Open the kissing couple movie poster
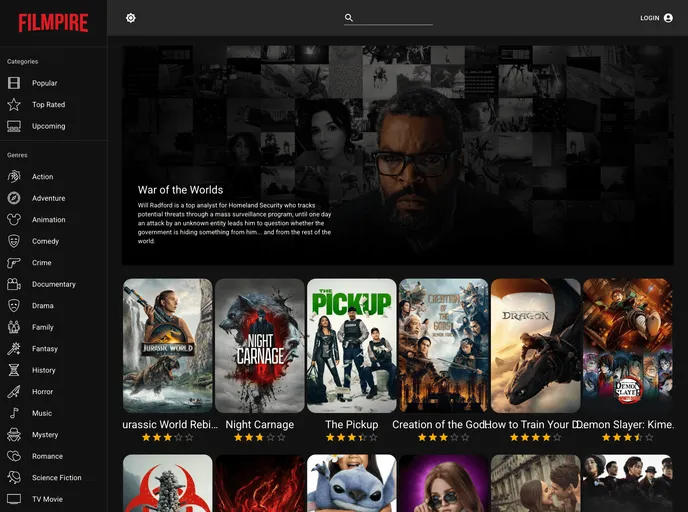Screen dimensions: 688x512 536,483
